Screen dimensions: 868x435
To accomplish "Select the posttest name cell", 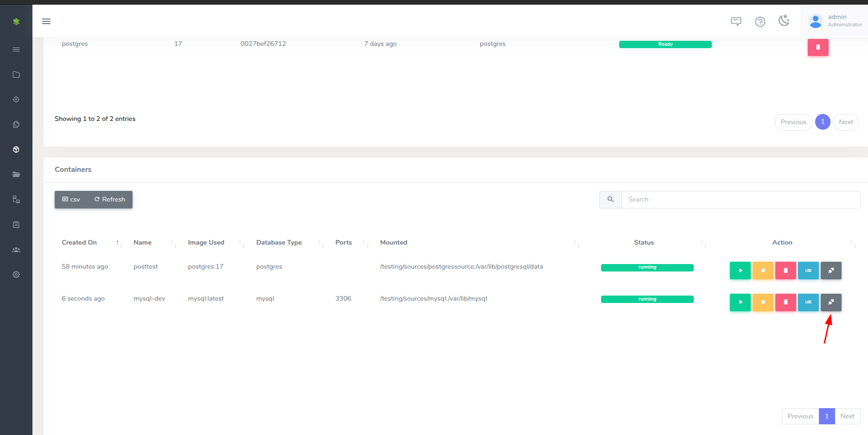I will pyautogui.click(x=146, y=267).
